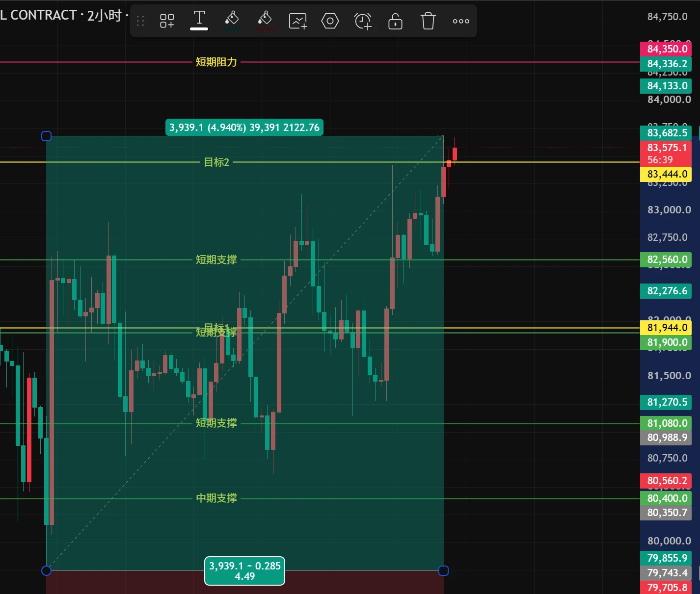Image resolution: width=700 pixels, height=594 pixels.
Task: Click the 81,270.5 price label
Action: 666,402
